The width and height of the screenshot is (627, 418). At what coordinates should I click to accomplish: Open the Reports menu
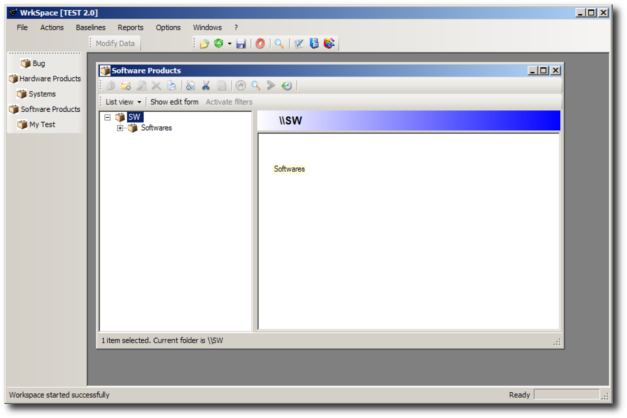[x=130, y=27]
